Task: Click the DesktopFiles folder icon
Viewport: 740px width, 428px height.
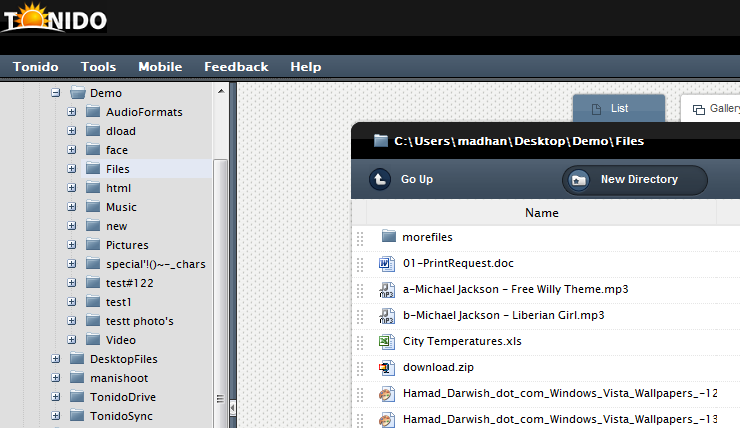Action: tap(77, 359)
